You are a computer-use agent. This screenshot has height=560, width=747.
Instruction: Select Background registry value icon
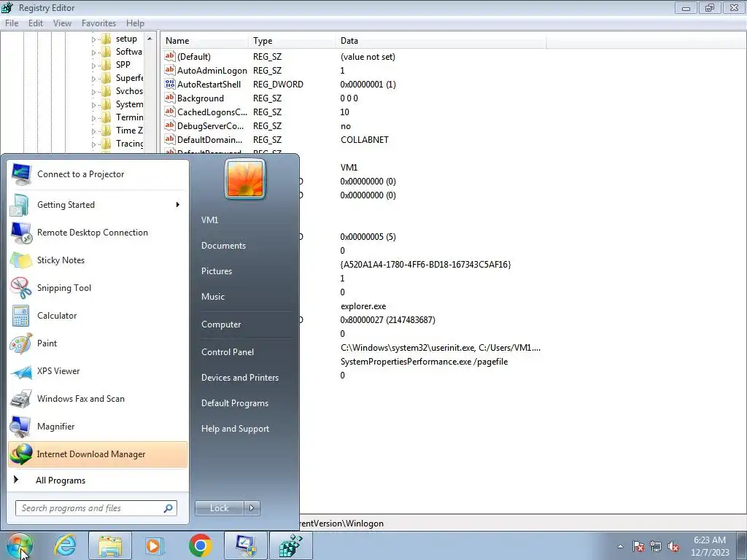pos(169,98)
